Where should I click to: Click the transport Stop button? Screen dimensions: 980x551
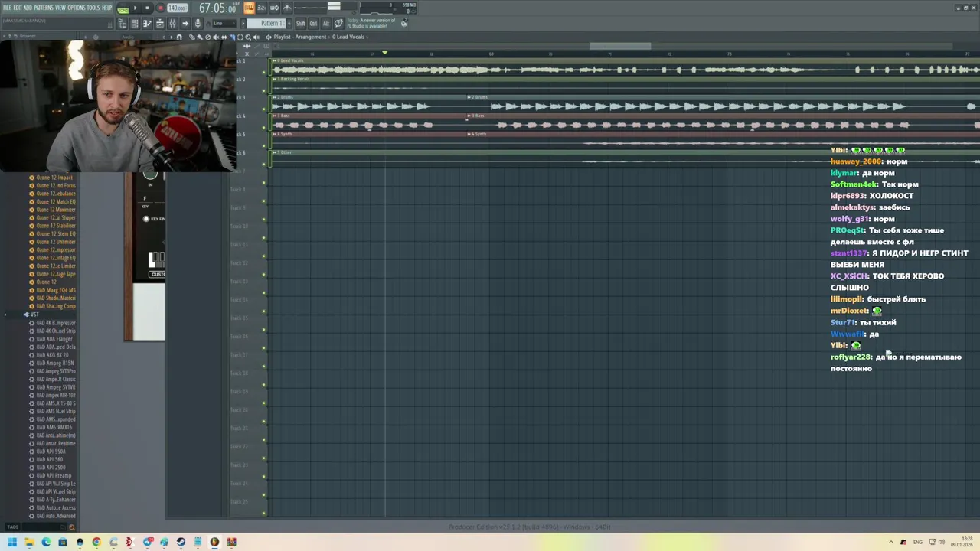point(147,8)
